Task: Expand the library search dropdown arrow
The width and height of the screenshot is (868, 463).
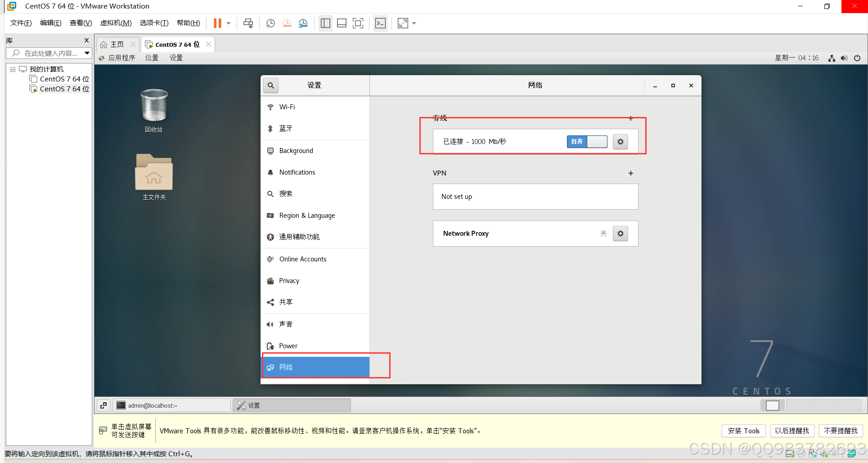Action: (x=87, y=53)
